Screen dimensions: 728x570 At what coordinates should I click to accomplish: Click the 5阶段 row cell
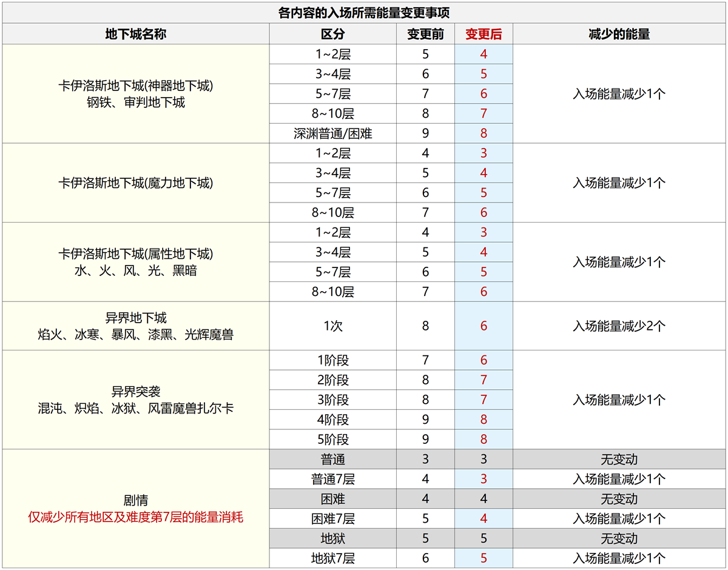[x=332, y=440]
